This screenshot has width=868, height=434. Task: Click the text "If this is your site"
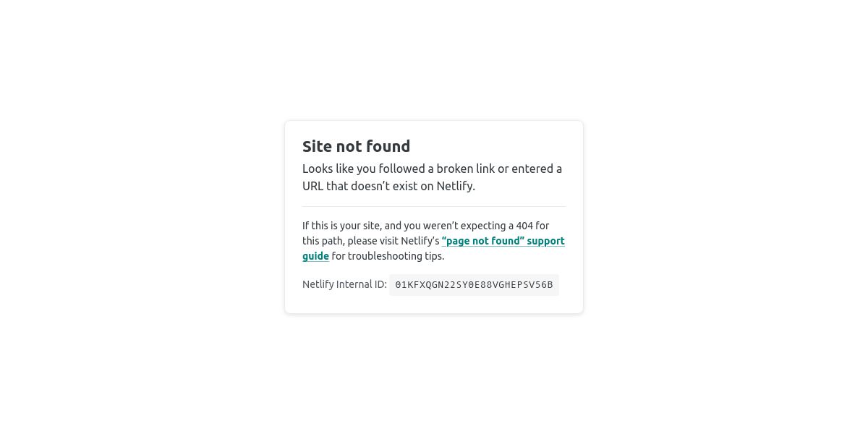[x=341, y=226]
